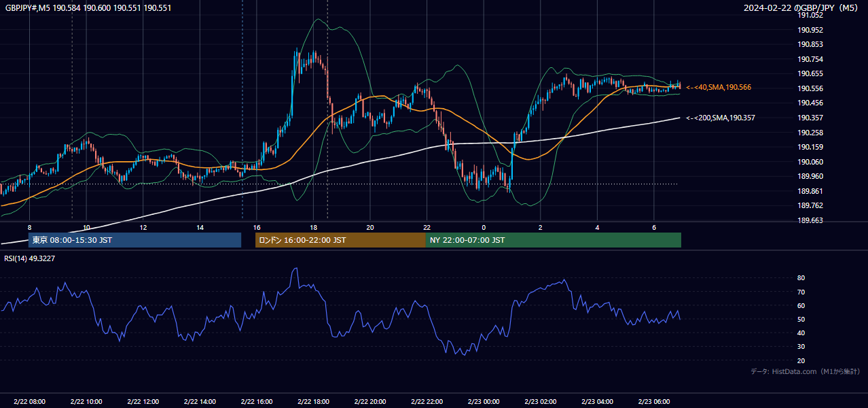Click the 東京 08:00-15:30 JST session bar
868x408 pixels.
[x=134, y=240]
